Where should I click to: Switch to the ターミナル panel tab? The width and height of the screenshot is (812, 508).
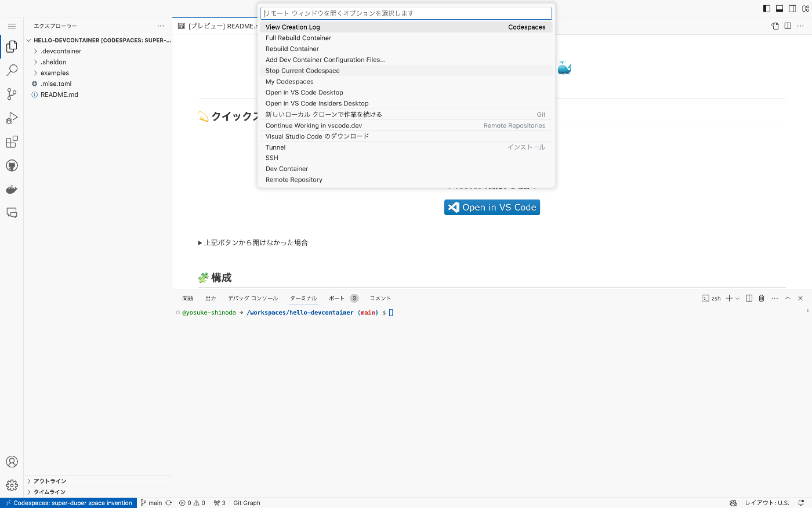[303, 298]
